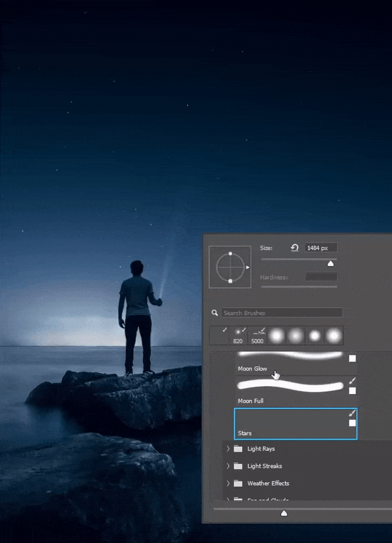This screenshot has width=392, height=543.
Task: Select the recent brush labeled 820
Action: pos(238,336)
